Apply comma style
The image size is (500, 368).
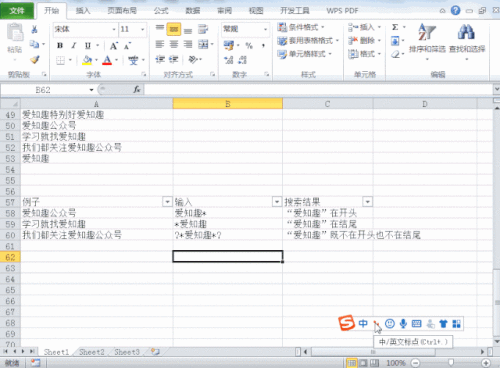[263, 45]
